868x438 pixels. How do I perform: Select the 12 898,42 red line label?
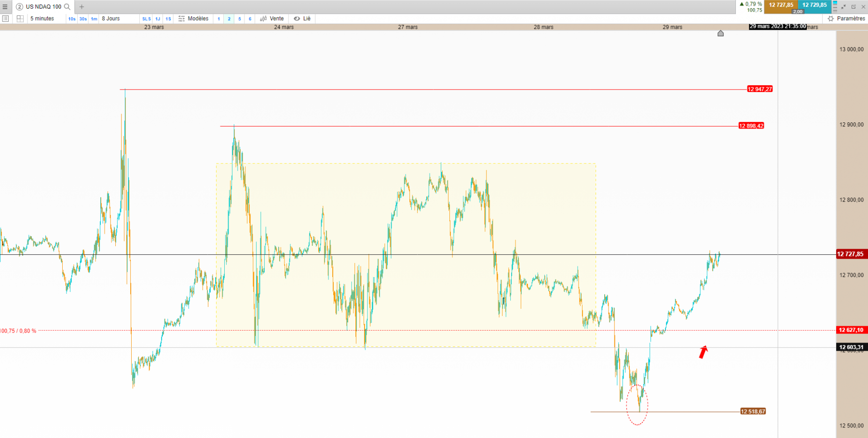pyautogui.click(x=751, y=126)
